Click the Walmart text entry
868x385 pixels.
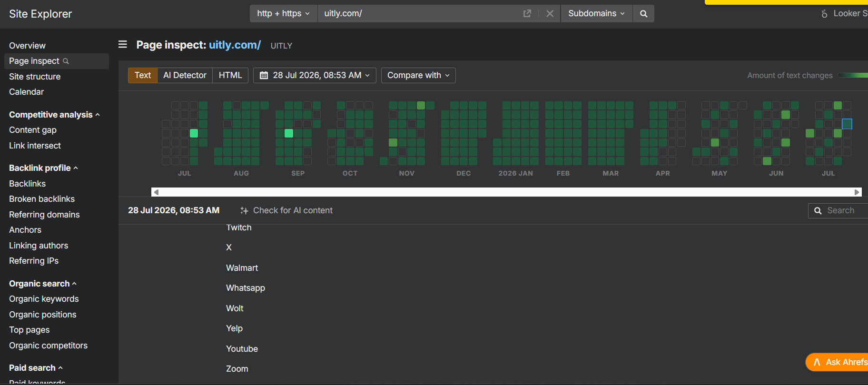coord(242,268)
